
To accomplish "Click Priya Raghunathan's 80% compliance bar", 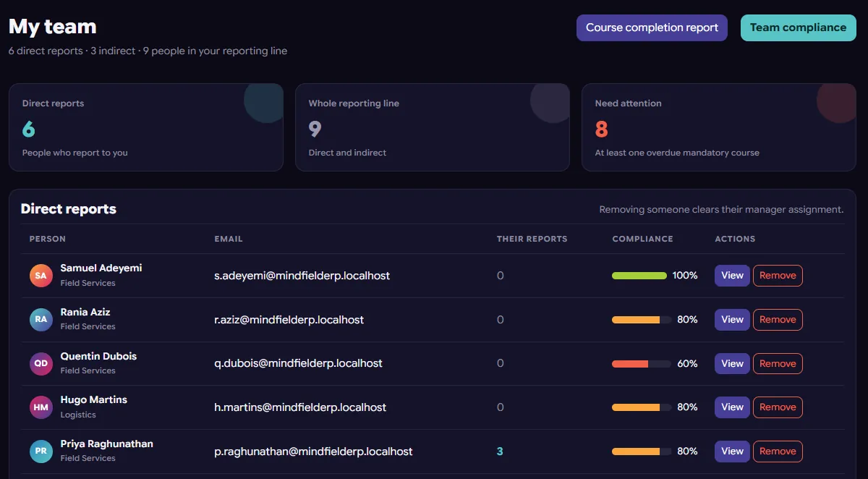I will (642, 452).
